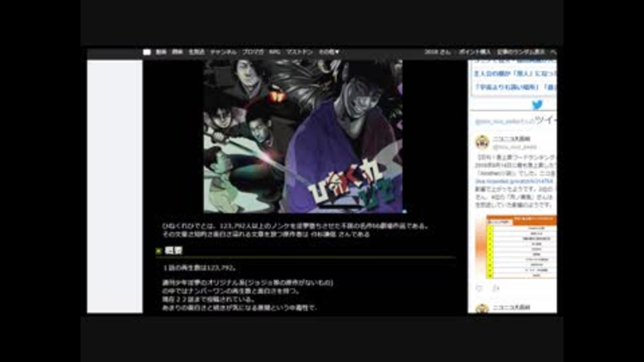Viewport: 644px width, 362px height.
Task: Click the green marker icon beside 概要
Action: click(158, 251)
